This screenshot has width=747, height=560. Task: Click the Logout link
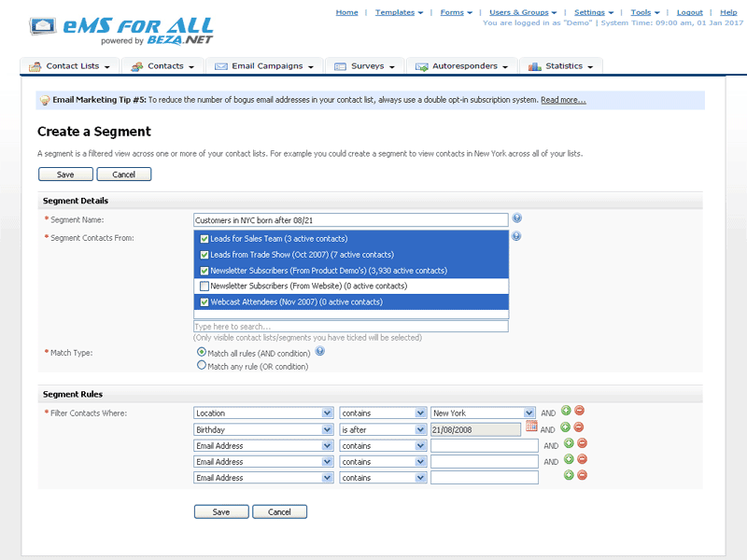point(690,12)
